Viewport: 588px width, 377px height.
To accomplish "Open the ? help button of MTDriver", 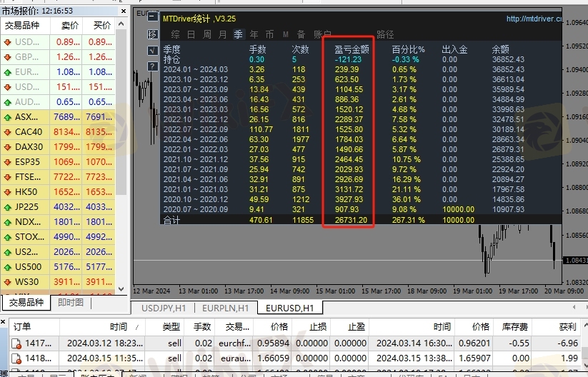I will point(153,66).
